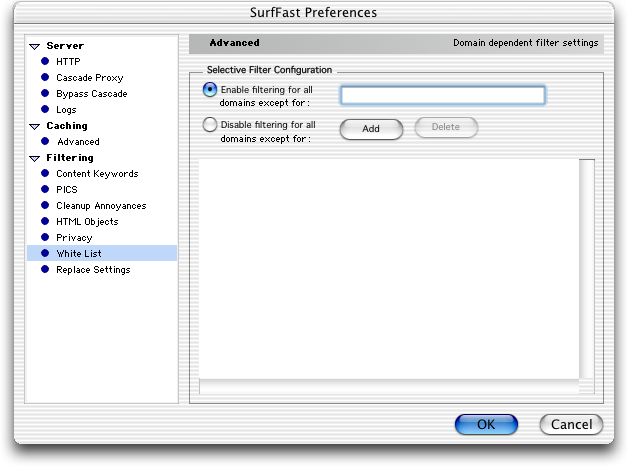This screenshot has height=467, width=628.
Task: Click the bullet icon next to Replace Settings
Action: 45,269
